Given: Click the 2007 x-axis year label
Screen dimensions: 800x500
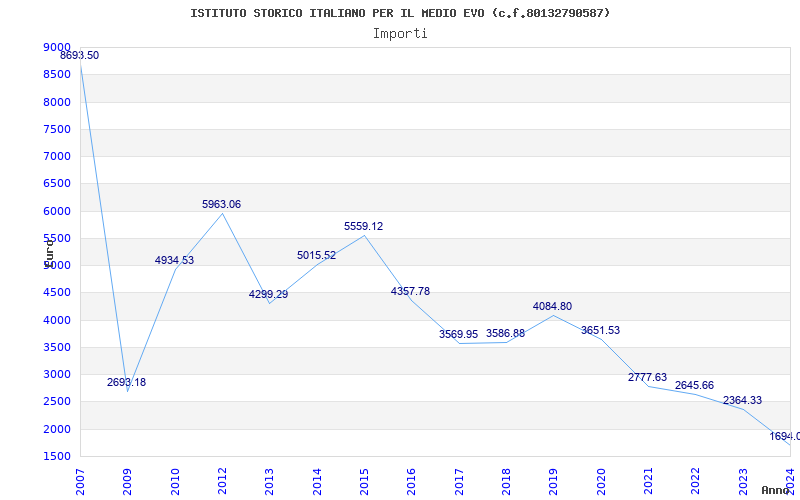Looking at the screenshot, I should click(x=80, y=481).
